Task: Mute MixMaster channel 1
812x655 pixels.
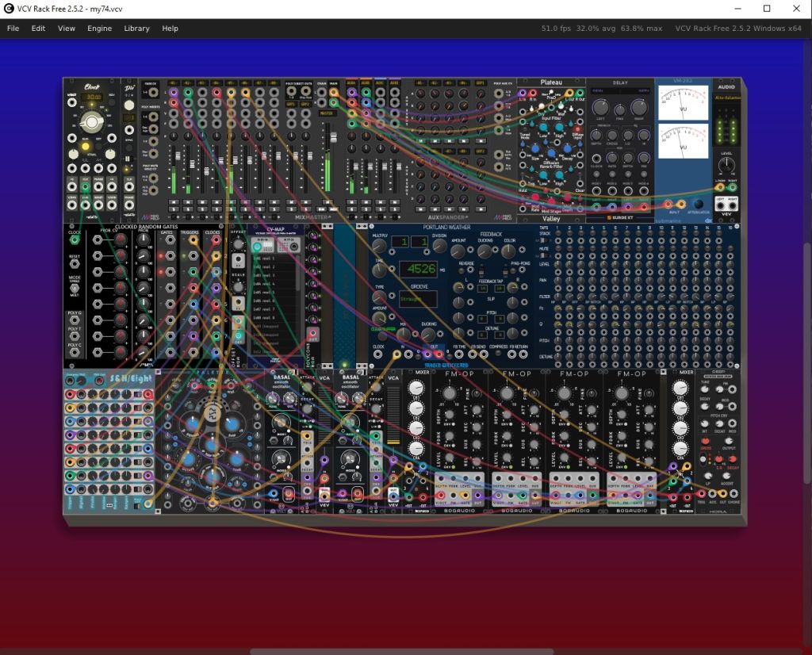Action: (174, 202)
